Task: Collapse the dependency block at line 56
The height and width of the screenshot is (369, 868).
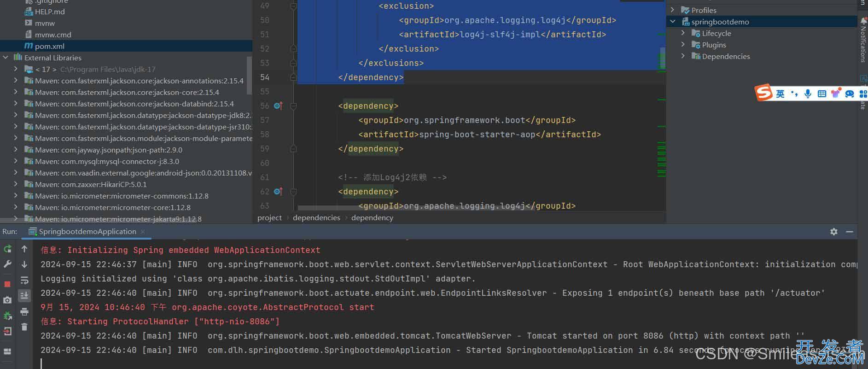Action: [x=293, y=106]
